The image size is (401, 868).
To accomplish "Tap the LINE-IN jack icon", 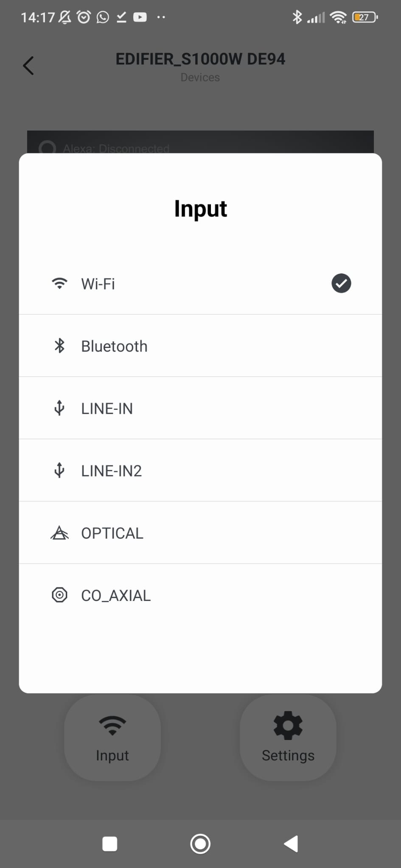I will 59,408.
